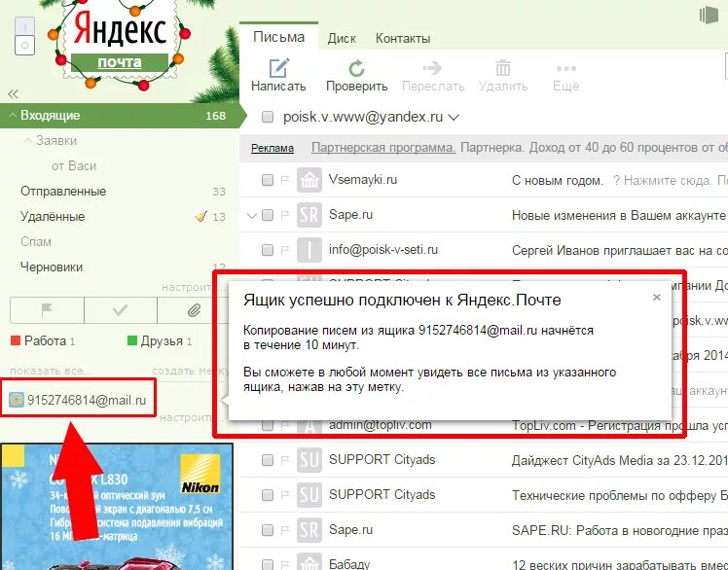Check the Технические проблемы message checkbox
The width and height of the screenshot is (728, 570).
[x=268, y=495]
